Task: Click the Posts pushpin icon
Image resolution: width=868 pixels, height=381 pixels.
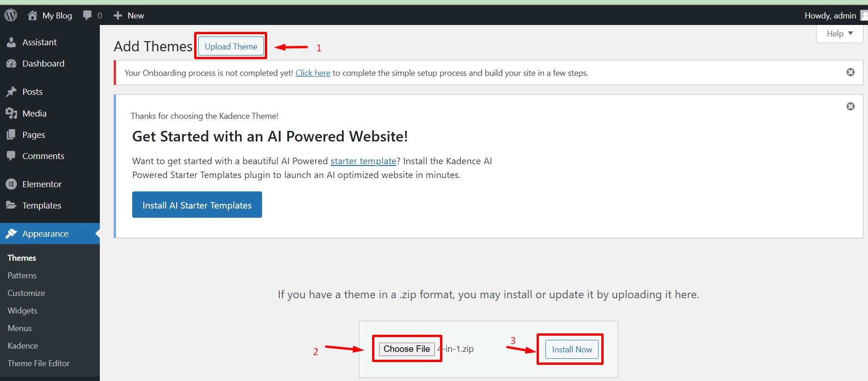Action: [x=11, y=92]
